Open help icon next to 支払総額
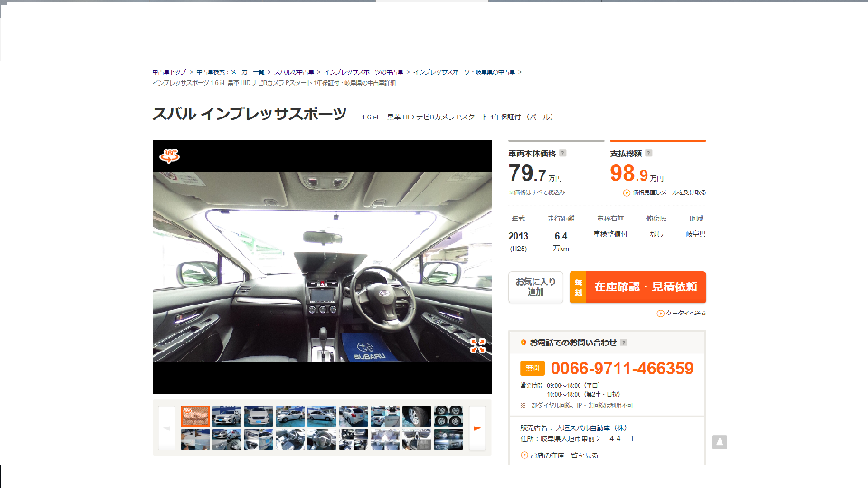868x488 pixels. (x=648, y=154)
